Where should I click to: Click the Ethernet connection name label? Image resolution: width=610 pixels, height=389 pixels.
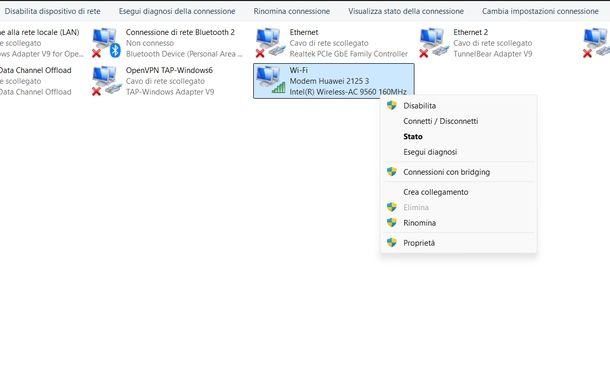click(303, 32)
